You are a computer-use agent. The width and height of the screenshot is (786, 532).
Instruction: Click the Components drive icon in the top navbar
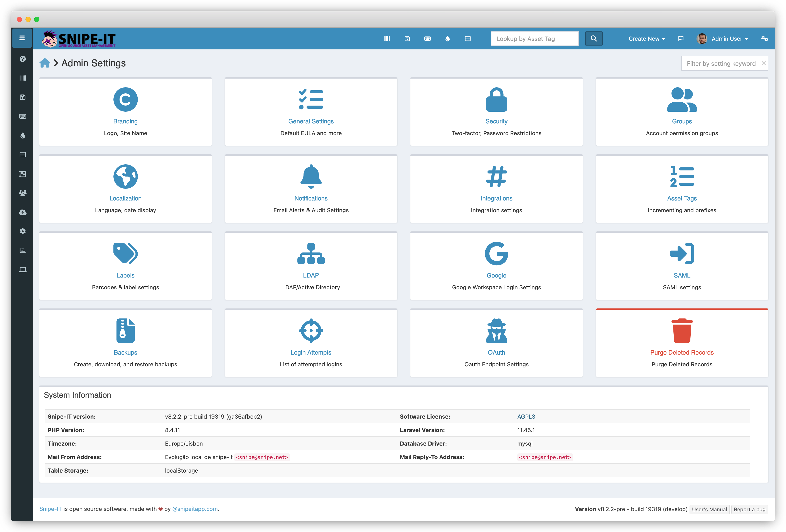click(x=468, y=39)
